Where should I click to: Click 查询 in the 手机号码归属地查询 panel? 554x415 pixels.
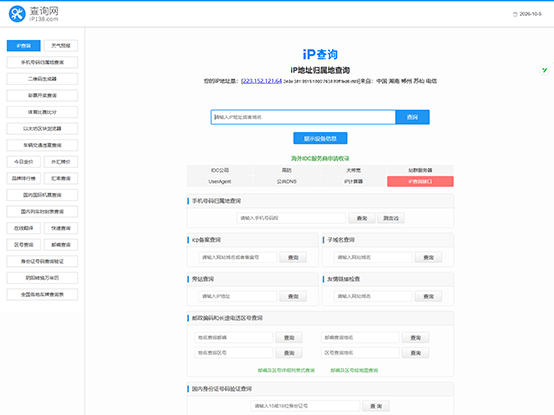tap(362, 218)
